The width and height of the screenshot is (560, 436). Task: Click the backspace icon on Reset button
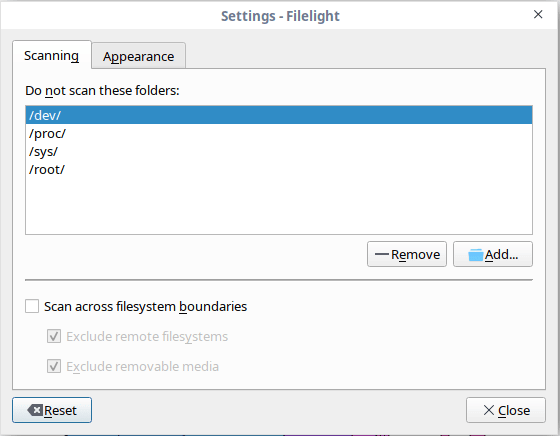tap(35, 410)
